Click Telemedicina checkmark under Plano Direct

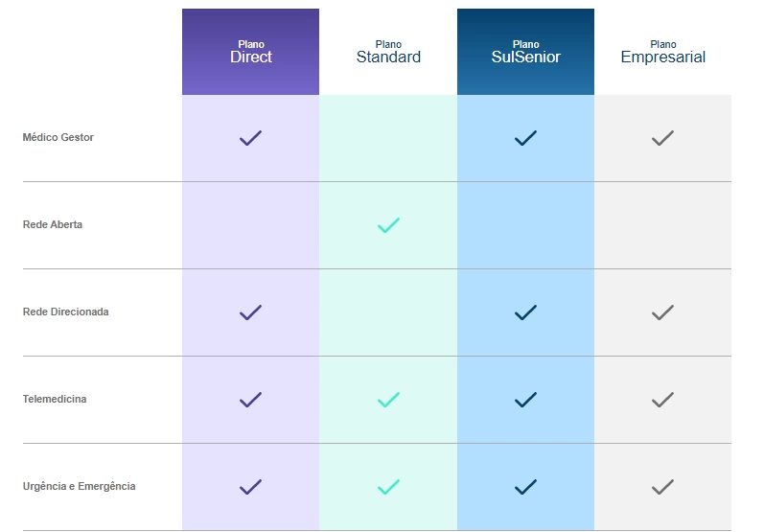[250, 400]
